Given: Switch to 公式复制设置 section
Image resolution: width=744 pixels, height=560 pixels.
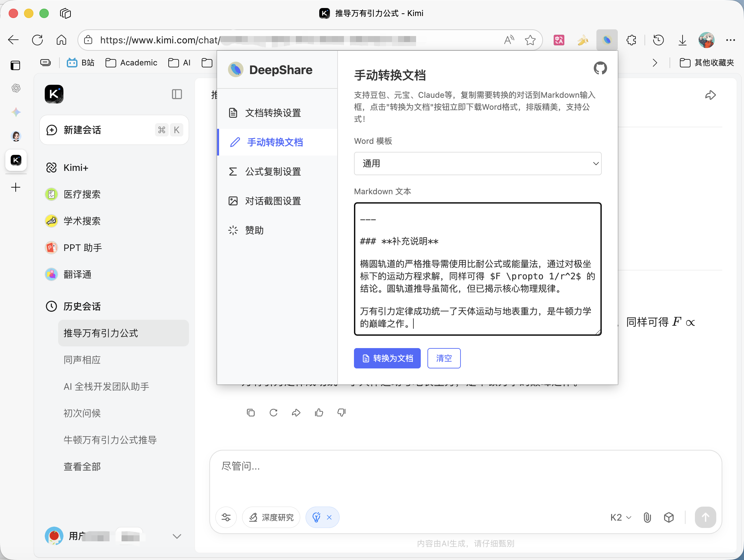Looking at the screenshot, I should coord(273,172).
